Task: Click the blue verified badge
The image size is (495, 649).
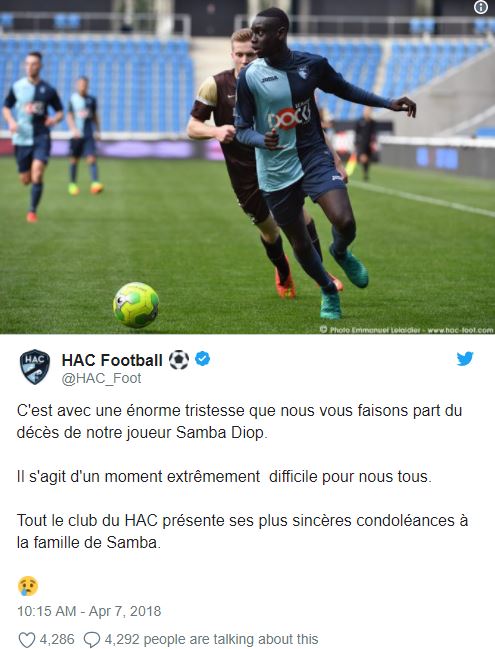Action: (202, 358)
